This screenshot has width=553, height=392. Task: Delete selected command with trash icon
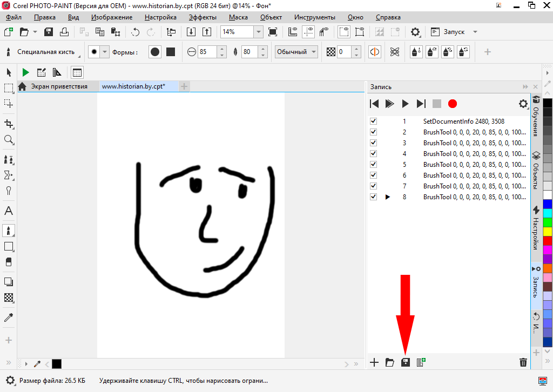tap(523, 362)
